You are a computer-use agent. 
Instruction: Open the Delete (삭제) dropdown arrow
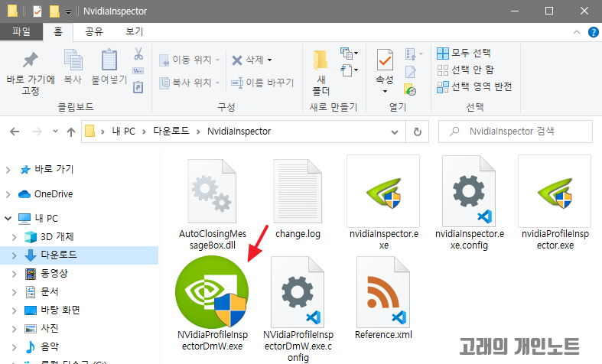click(x=269, y=60)
